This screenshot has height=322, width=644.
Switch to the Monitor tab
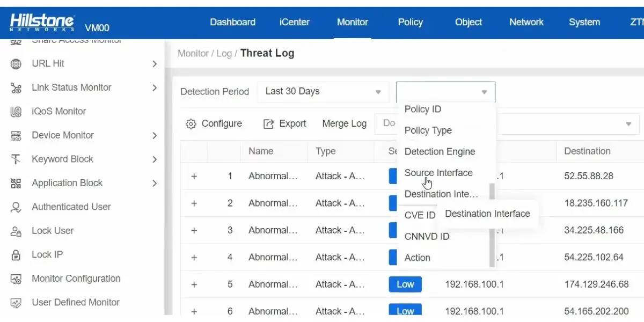[353, 22]
